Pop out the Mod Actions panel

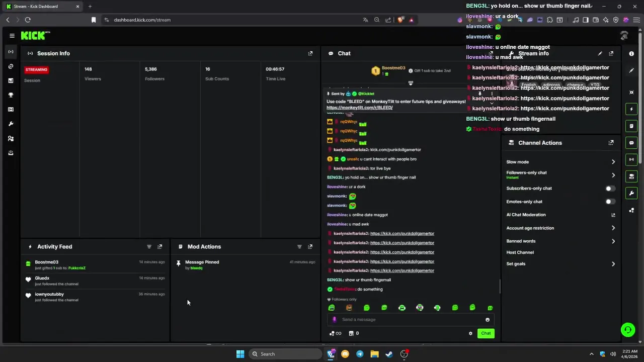[x=310, y=246]
